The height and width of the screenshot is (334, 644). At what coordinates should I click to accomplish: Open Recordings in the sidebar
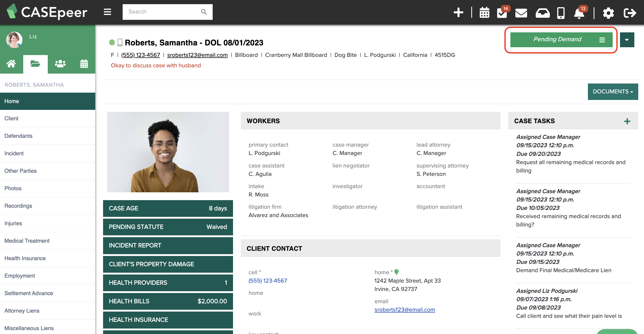(47, 206)
